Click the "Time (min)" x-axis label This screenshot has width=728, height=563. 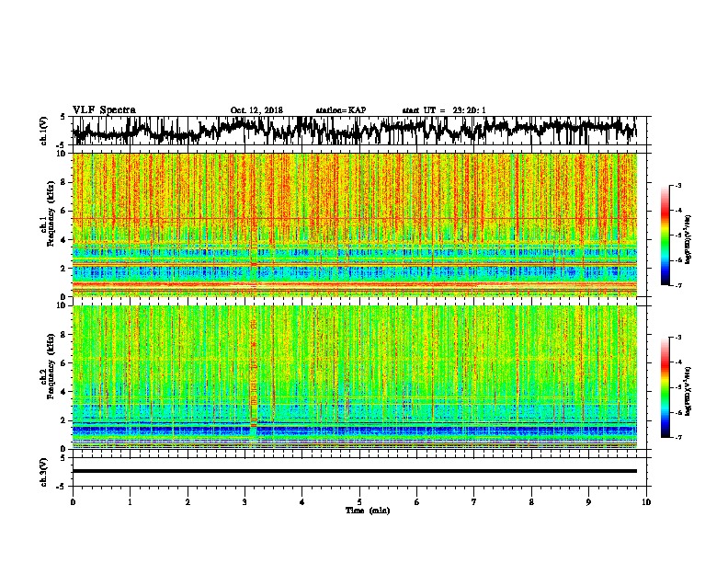coord(368,511)
